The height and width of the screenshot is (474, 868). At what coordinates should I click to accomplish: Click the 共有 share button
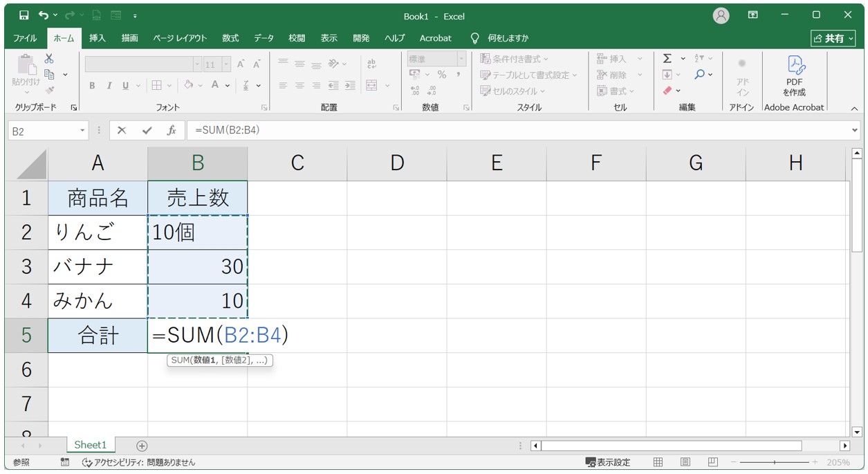click(833, 38)
